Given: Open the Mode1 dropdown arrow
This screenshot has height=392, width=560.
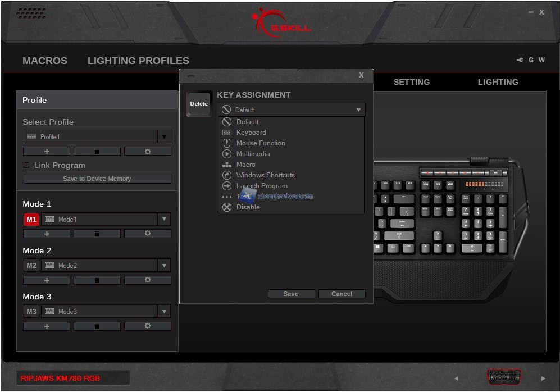Looking at the screenshot, I should pyautogui.click(x=164, y=220).
